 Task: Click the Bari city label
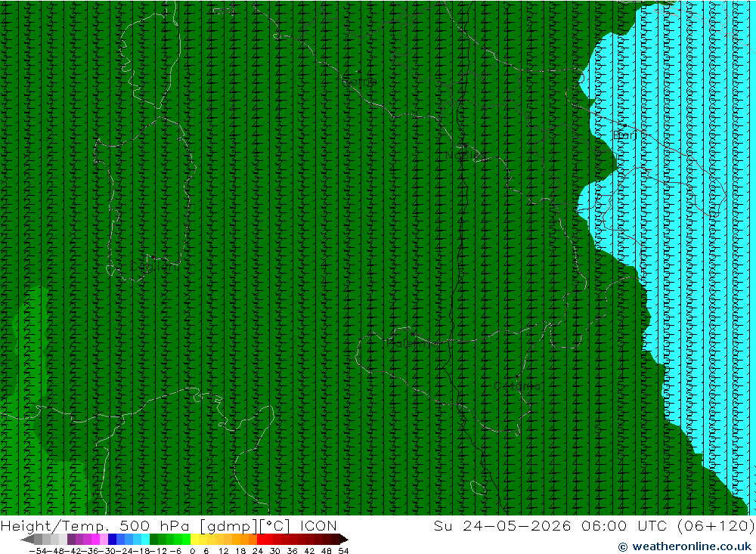pos(625,135)
